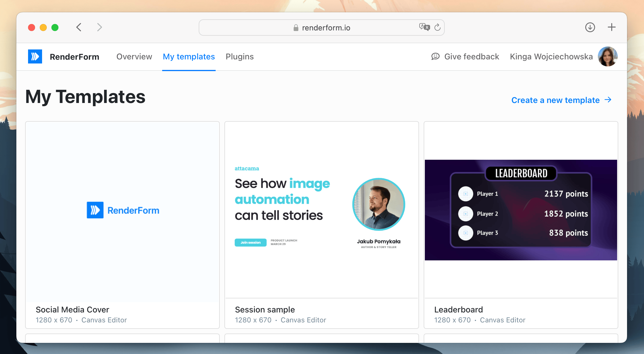Screen dimensions: 644x354
Task: Open the Overview tab
Action: click(134, 57)
